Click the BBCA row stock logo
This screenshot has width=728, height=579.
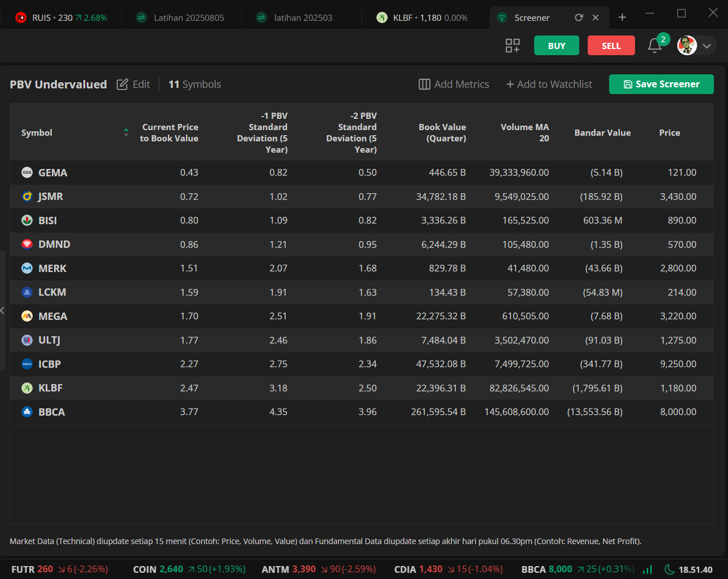pos(27,412)
